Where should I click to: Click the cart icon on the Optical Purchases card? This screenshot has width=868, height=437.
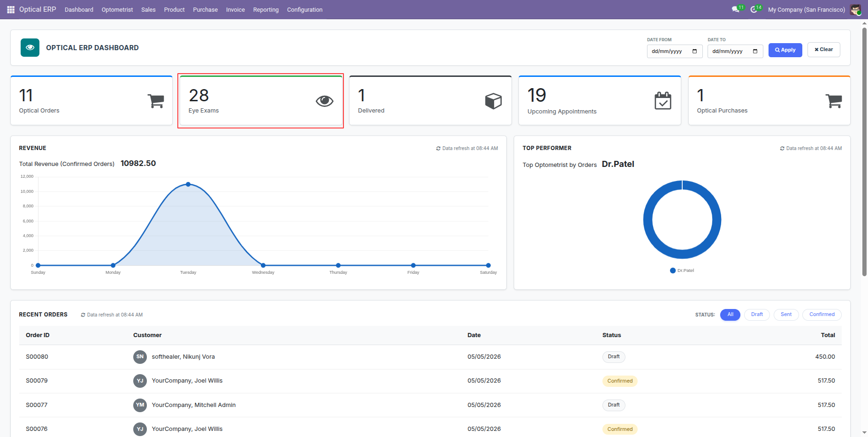[834, 101]
